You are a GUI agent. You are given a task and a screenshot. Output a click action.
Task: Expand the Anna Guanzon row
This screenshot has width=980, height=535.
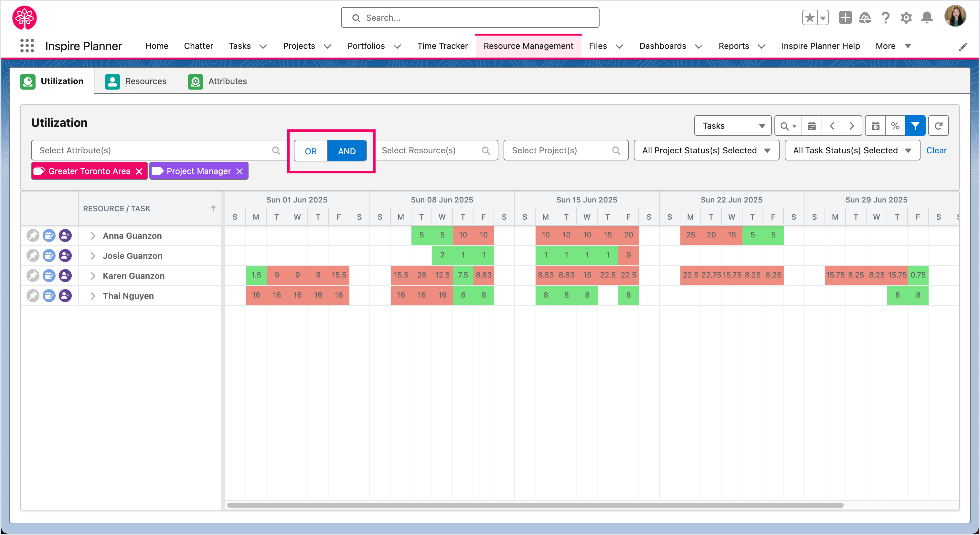(93, 236)
